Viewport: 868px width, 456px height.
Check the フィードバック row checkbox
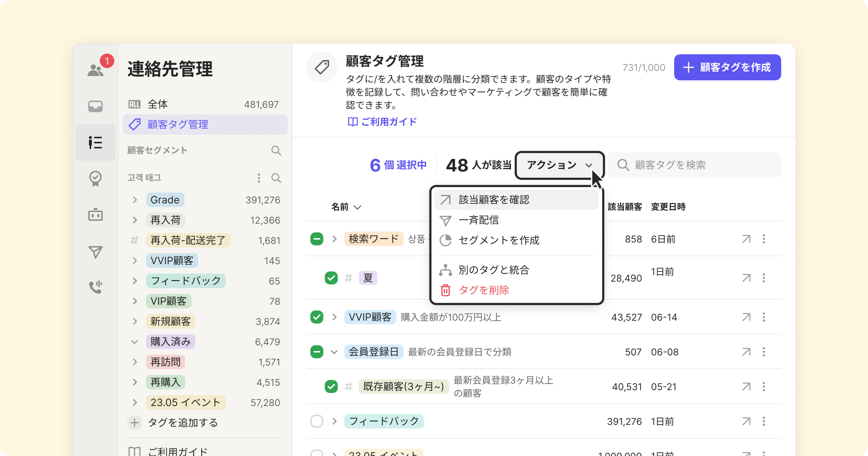pos(317,421)
